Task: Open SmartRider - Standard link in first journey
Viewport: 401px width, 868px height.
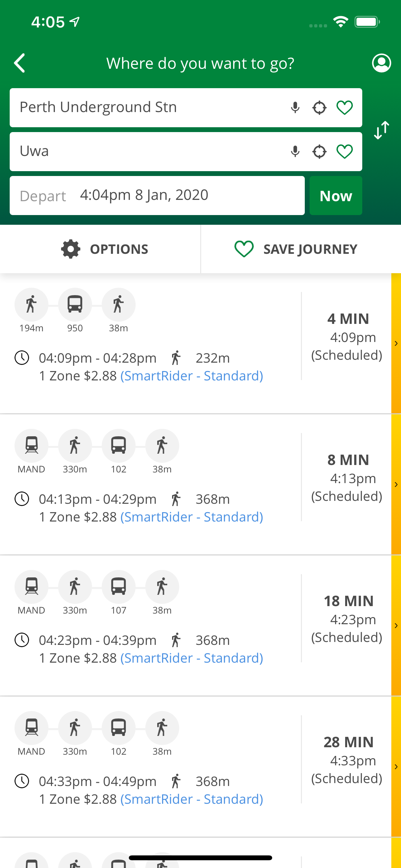Action: 192,376
